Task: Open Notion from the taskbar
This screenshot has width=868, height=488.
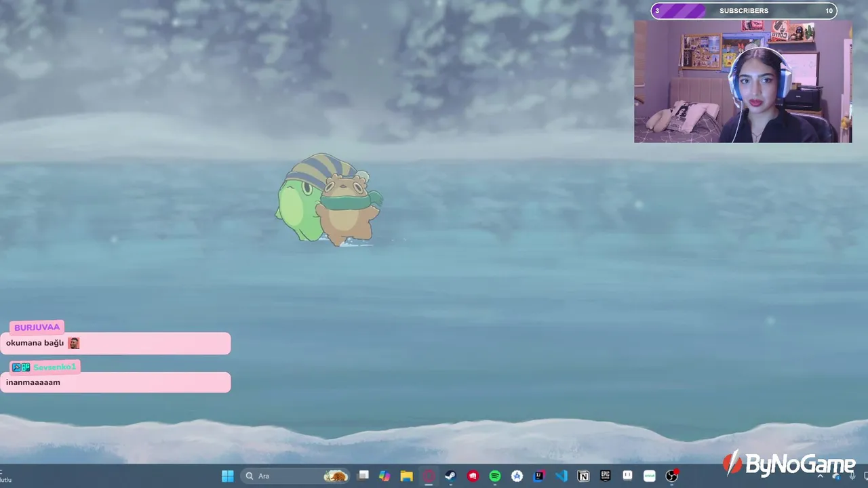Action: pos(583,476)
